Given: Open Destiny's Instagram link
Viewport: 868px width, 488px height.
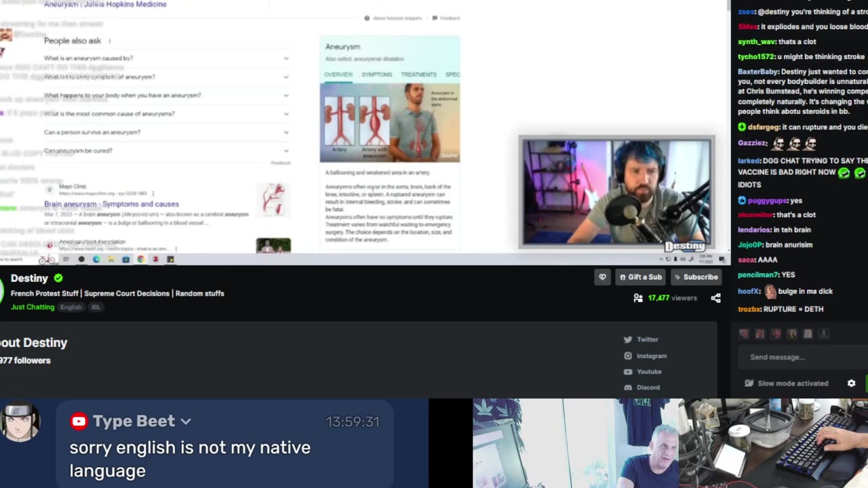Looking at the screenshot, I should click(645, 356).
